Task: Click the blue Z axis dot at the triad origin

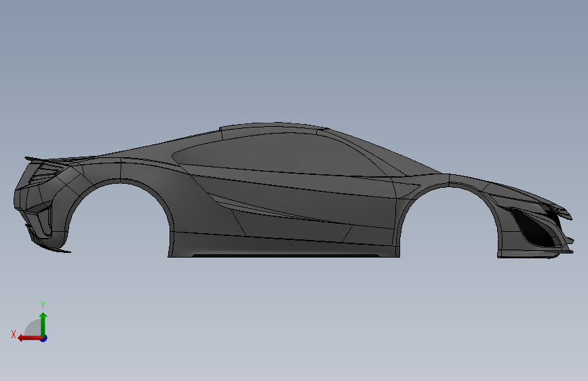Action: tap(44, 338)
